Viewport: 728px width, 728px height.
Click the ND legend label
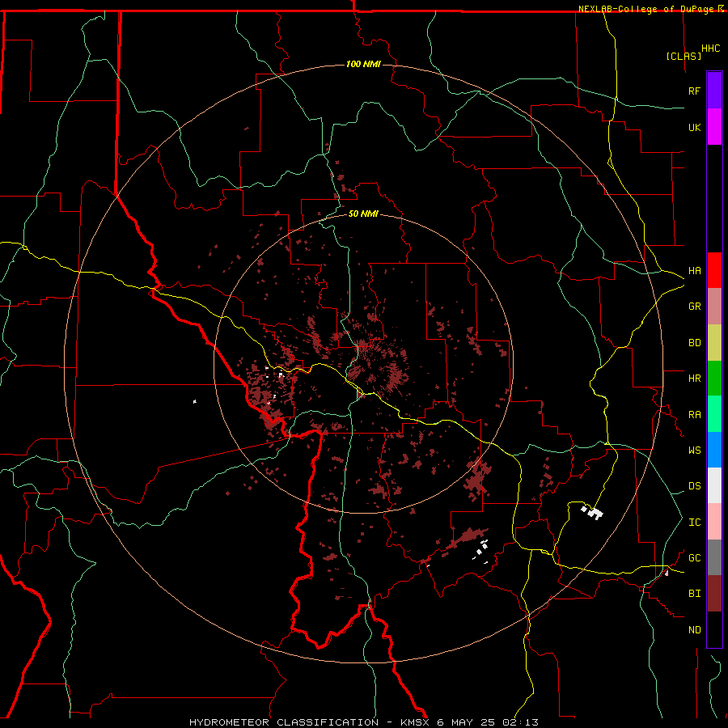[x=694, y=630]
